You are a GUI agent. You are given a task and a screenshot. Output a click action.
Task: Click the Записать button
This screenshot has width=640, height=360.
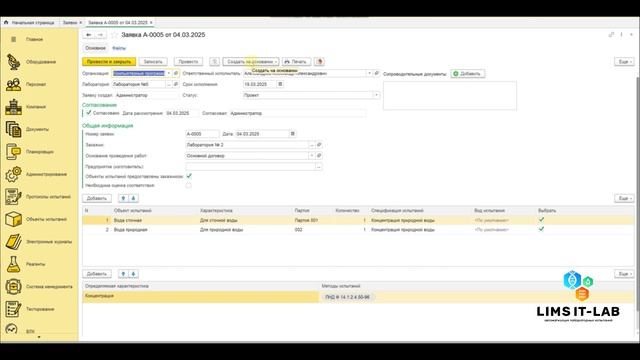click(153, 62)
